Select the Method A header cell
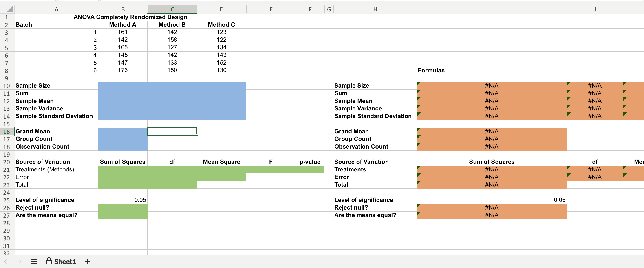 coord(123,24)
